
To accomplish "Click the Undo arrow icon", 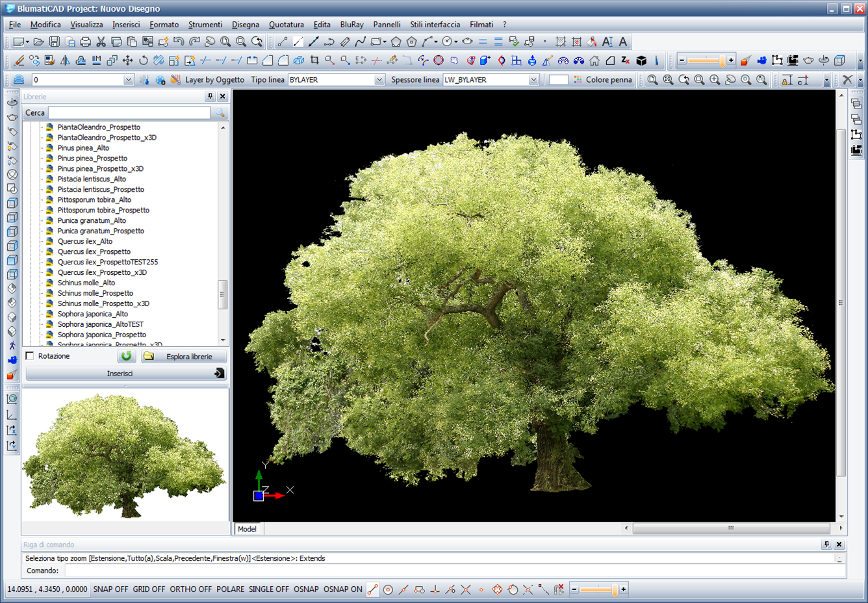I will (x=179, y=42).
